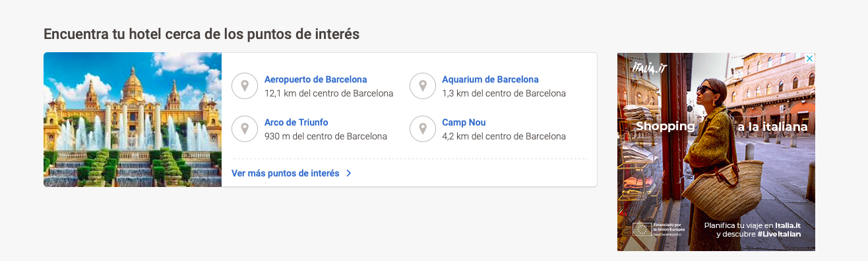The image size is (868, 261).
Task: Open the Camp Nou link
Action: [464, 122]
